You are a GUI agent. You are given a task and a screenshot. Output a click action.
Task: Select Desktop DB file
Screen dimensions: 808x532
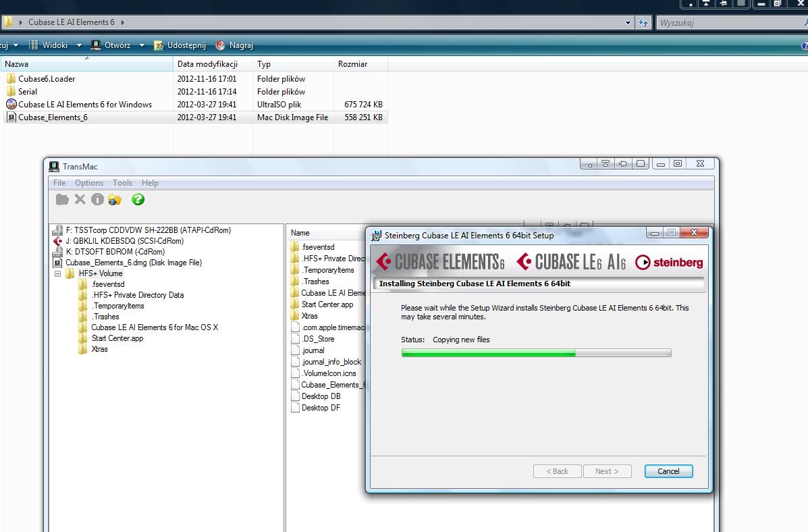[321, 396]
